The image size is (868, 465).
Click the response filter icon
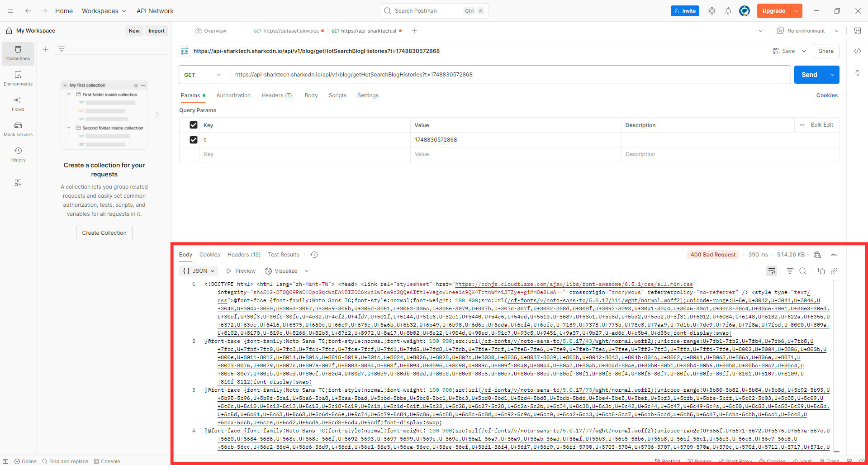tap(790, 271)
